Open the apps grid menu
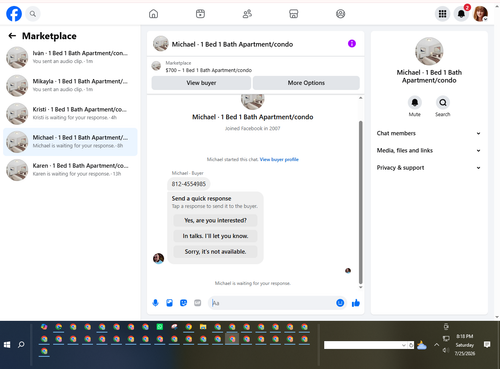500x369 pixels. coord(442,14)
